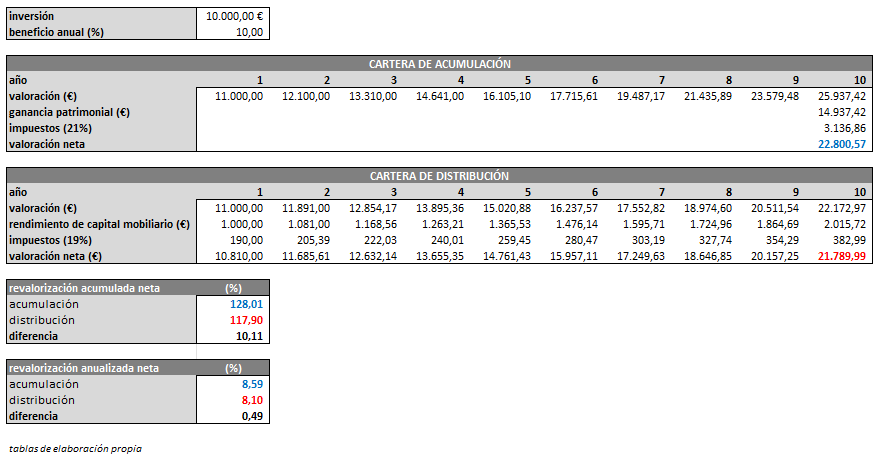This screenshot has width=883, height=462.
Task: Select red net valuation 21.789,99 cell
Action: click(x=842, y=256)
